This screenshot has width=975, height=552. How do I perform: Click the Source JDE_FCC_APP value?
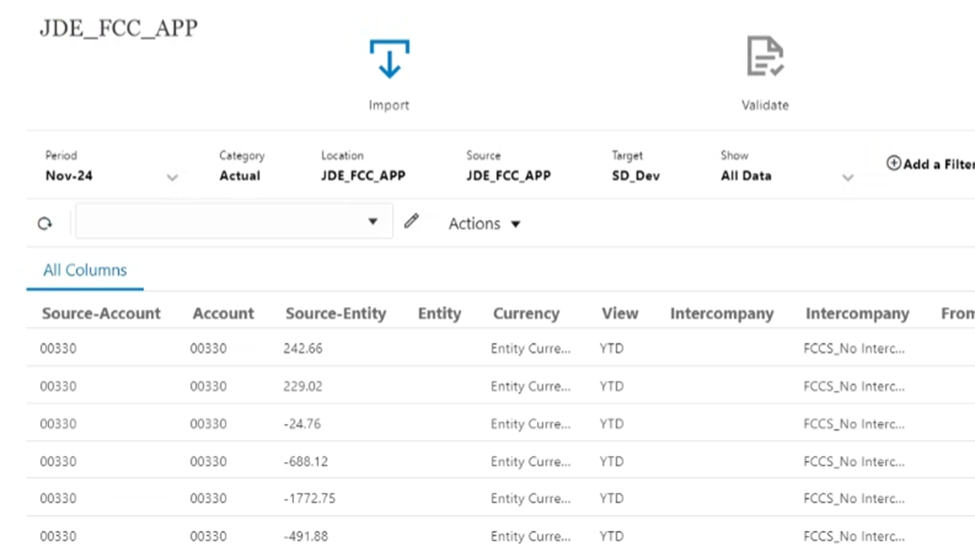pyautogui.click(x=509, y=176)
